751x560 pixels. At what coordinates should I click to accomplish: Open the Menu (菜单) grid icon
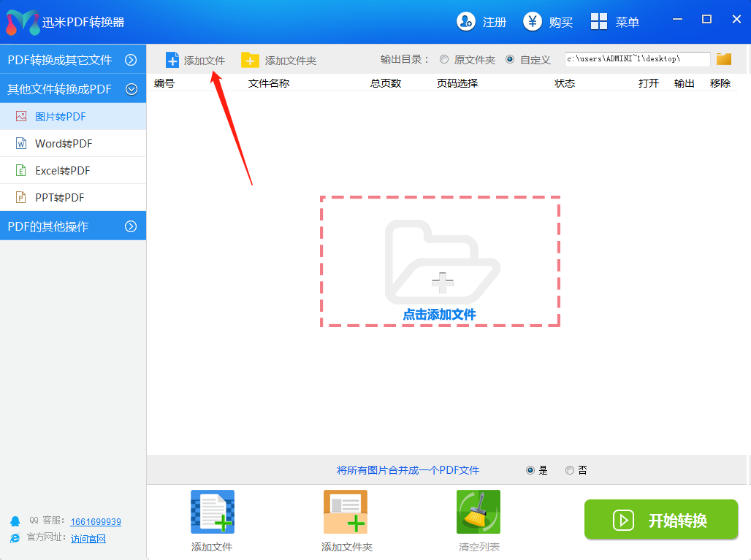tap(599, 22)
